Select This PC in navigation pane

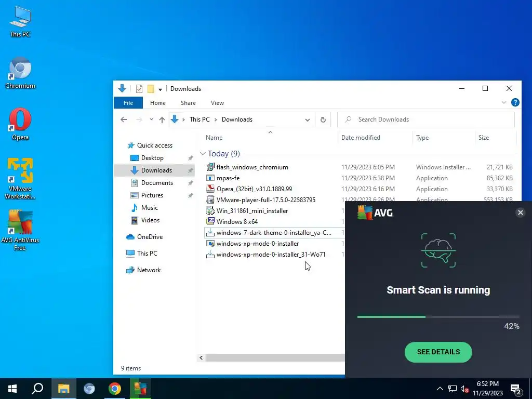pyautogui.click(x=147, y=254)
